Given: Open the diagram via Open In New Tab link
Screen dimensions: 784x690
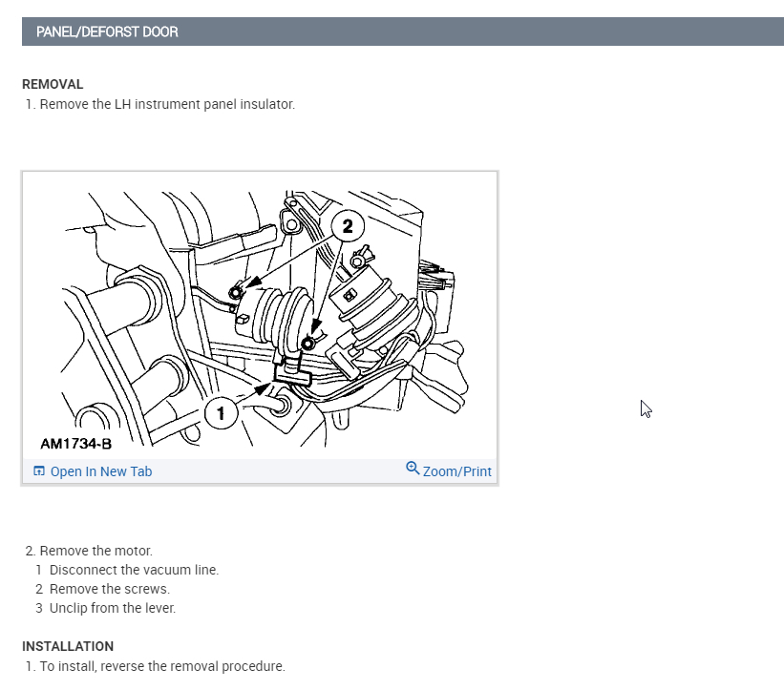Looking at the screenshot, I should point(101,471).
